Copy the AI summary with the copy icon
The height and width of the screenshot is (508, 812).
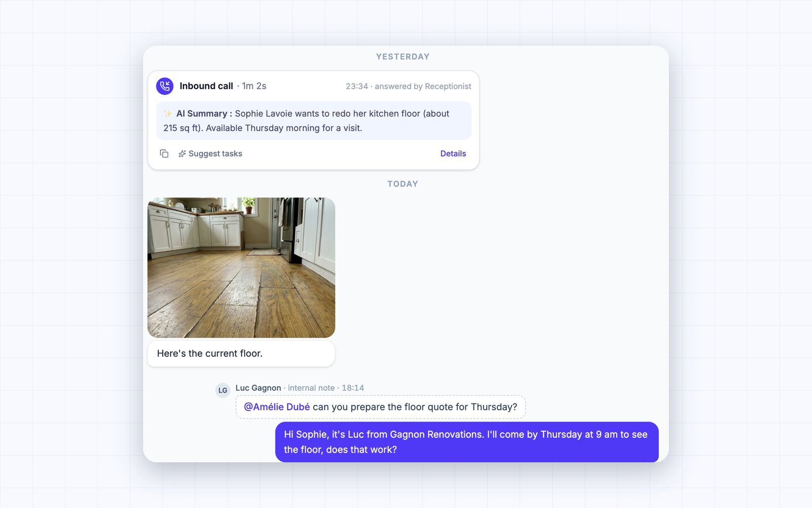tap(164, 153)
